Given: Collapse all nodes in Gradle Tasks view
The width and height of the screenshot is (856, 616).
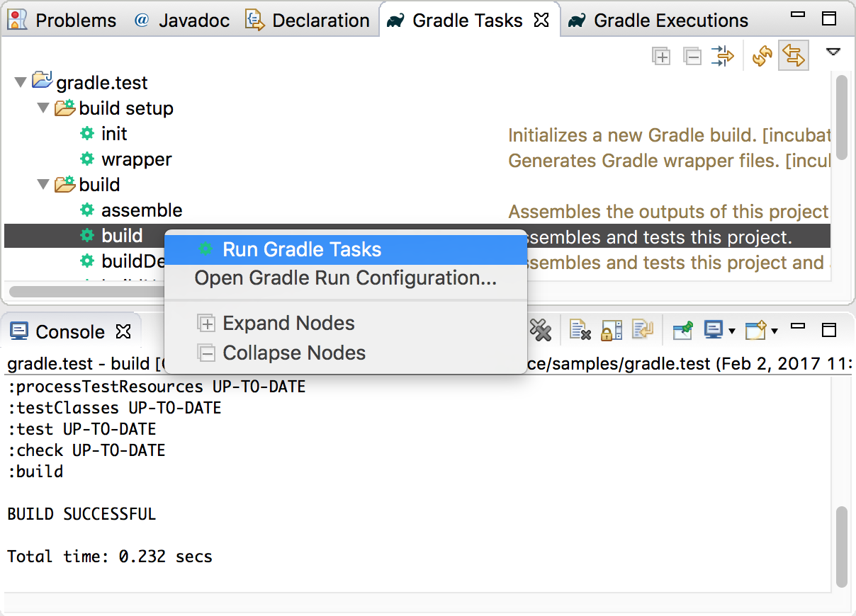Looking at the screenshot, I should tap(692, 56).
